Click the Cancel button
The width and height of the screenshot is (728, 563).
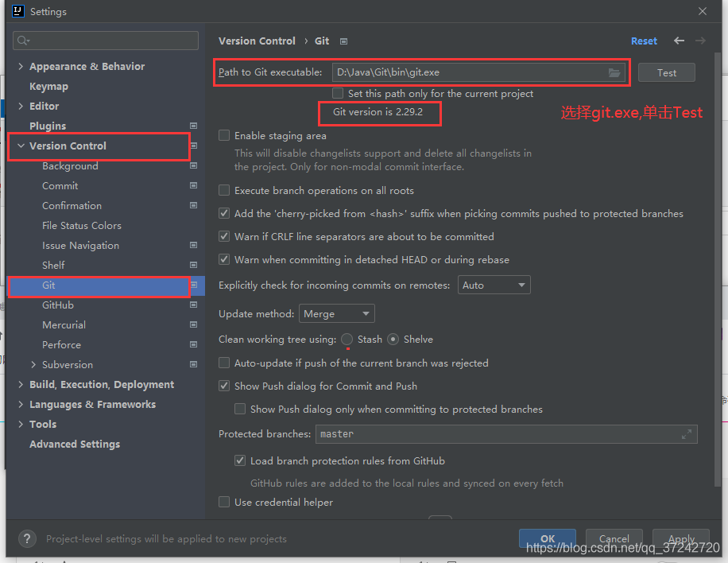click(614, 538)
